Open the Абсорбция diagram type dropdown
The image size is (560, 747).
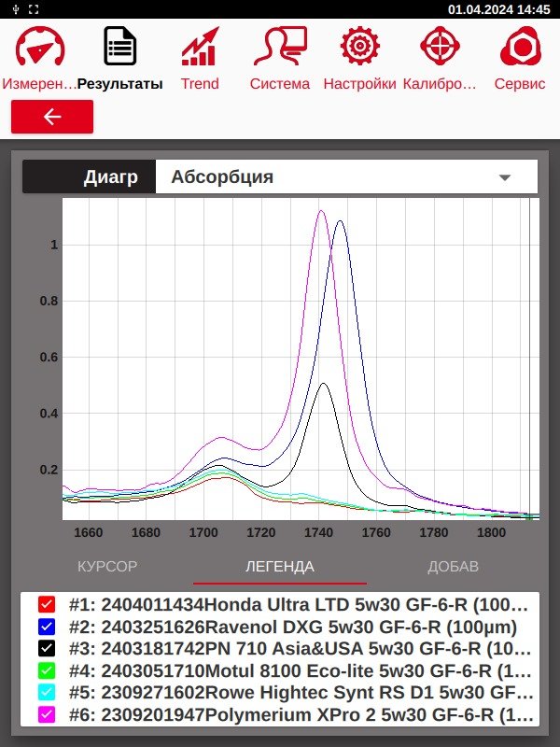click(x=346, y=176)
